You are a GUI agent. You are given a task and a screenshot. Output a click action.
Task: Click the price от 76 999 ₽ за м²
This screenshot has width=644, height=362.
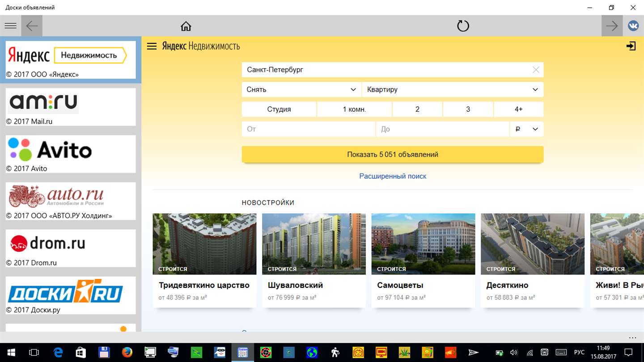pyautogui.click(x=292, y=298)
